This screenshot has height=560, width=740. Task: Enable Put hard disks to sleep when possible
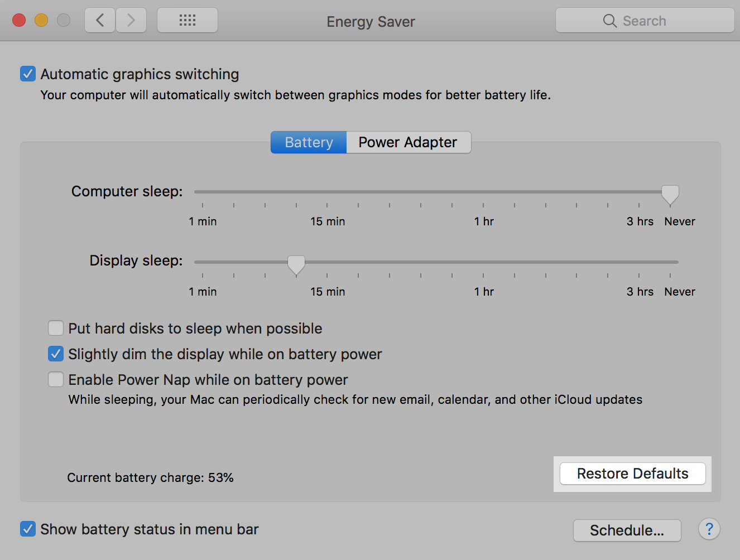pos(55,328)
